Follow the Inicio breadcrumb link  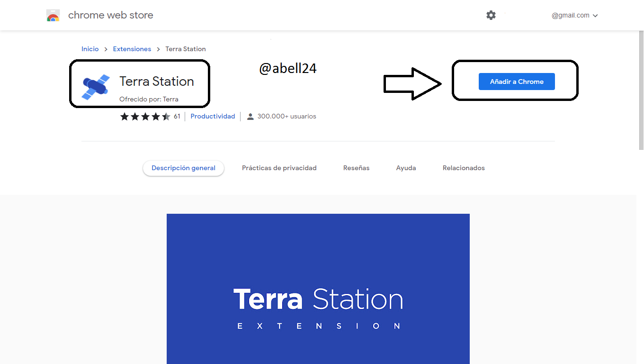point(90,49)
